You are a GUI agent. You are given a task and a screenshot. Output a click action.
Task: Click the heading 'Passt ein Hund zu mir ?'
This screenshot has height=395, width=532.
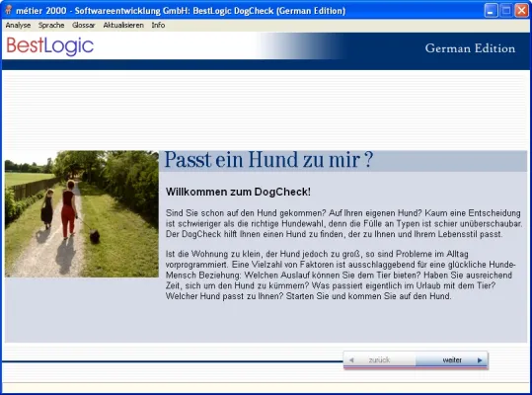click(268, 160)
